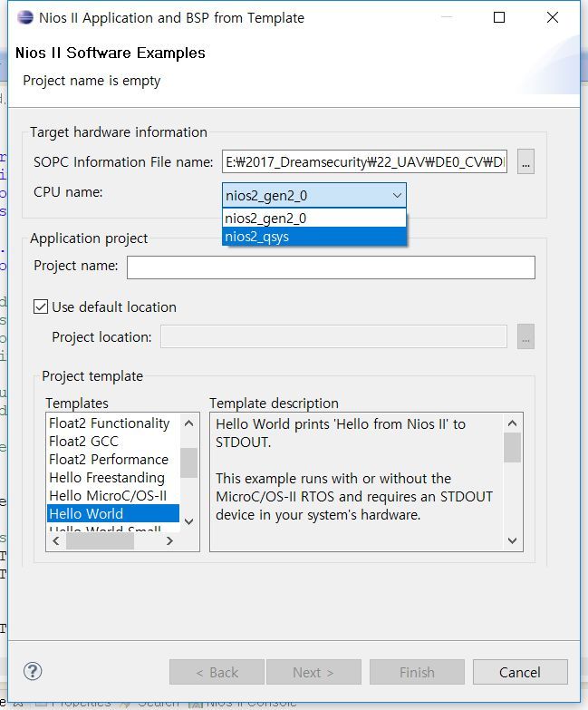This screenshot has width=588, height=710.
Task: Select nios2_gen2_0 from the CPU dropdown list
Action: coord(313,219)
